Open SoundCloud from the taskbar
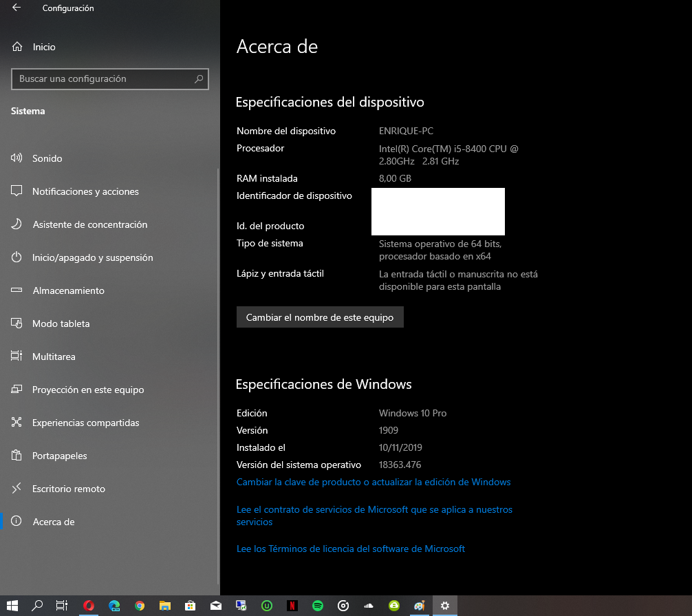692x616 pixels. (369, 606)
